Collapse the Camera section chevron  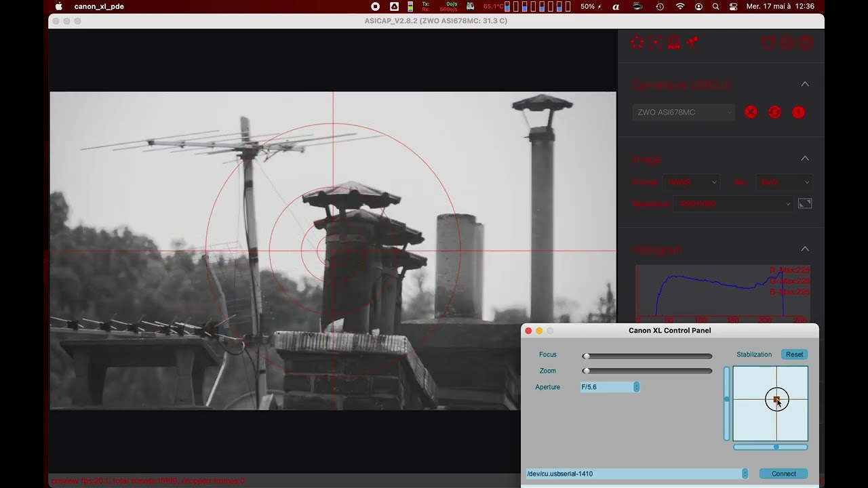(x=805, y=84)
